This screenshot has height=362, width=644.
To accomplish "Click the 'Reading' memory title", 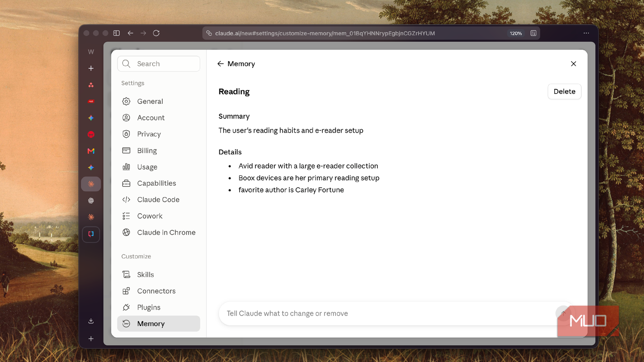I will (x=234, y=92).
